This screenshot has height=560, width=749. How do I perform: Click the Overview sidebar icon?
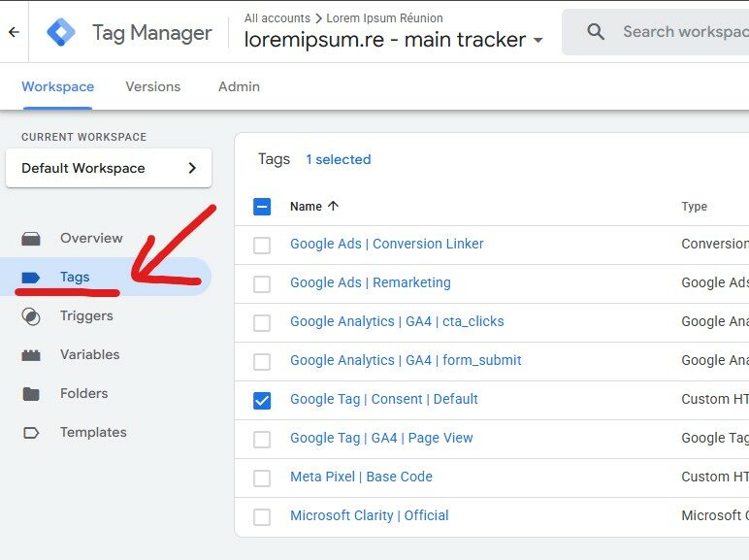31,238
